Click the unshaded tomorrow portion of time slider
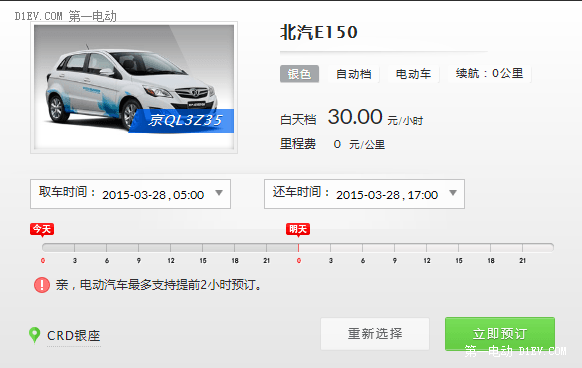The image size is (582, 368). coord(426,247)
